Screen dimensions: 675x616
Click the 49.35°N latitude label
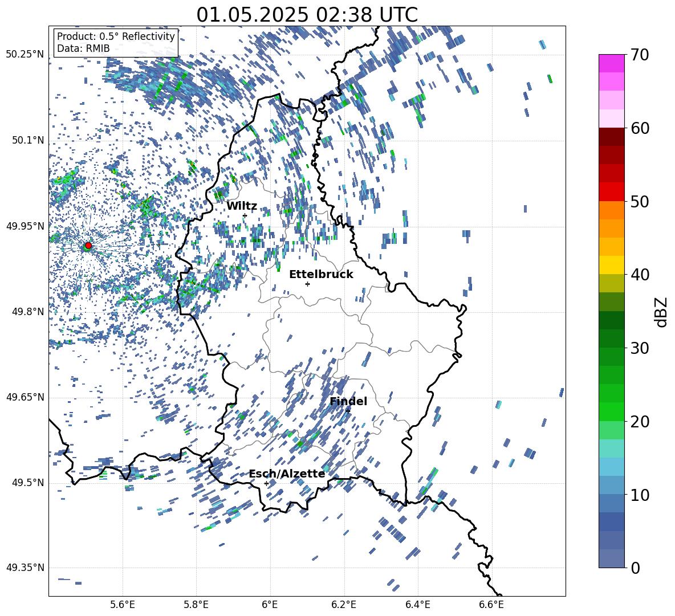tap(25, 568)
